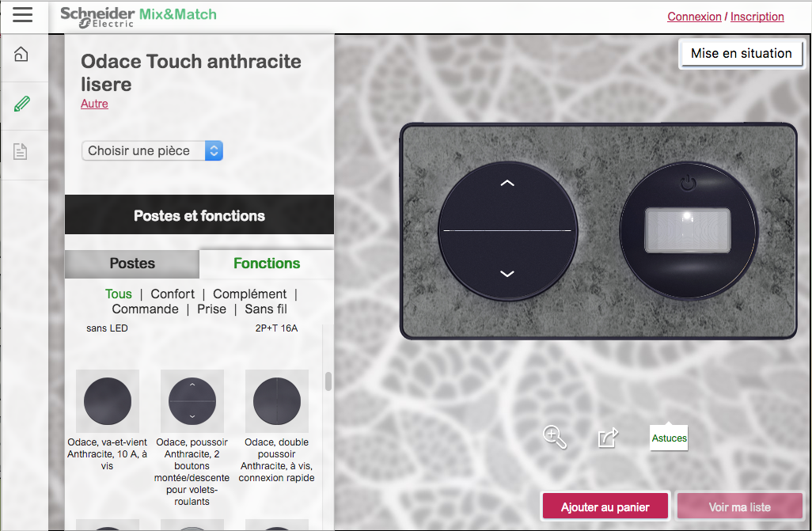
Task: Click the share export icon
Action: coord(609,438)
